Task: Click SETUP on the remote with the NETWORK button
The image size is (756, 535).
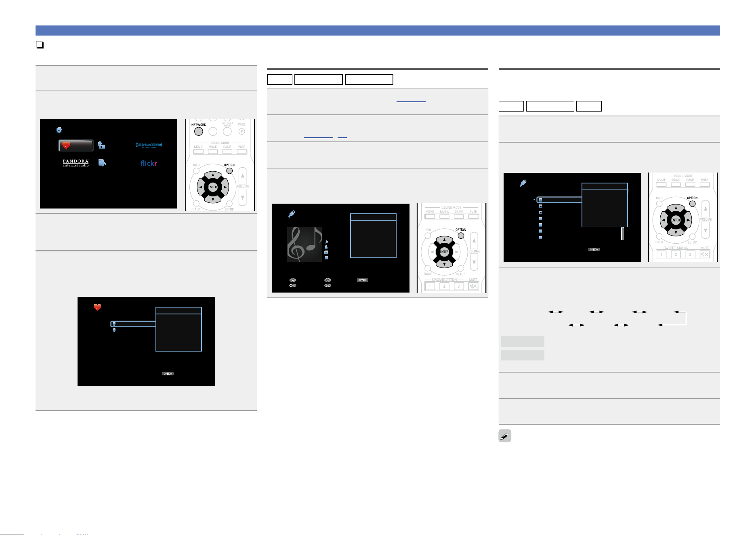Action: [229, 204]
